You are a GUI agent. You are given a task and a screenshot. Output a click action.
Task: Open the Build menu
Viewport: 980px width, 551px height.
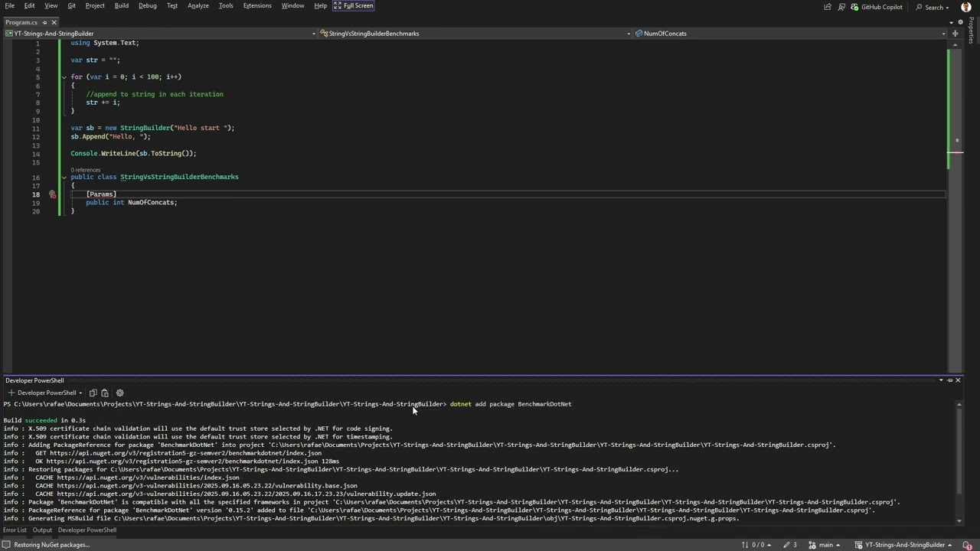(x=122, y=5)
